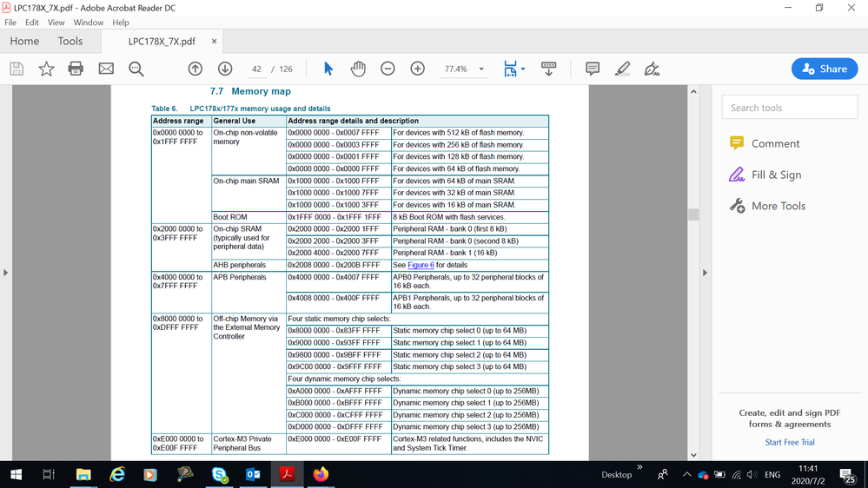
Task: Click the document vertical scrollbar thumb
Action: 693,214
